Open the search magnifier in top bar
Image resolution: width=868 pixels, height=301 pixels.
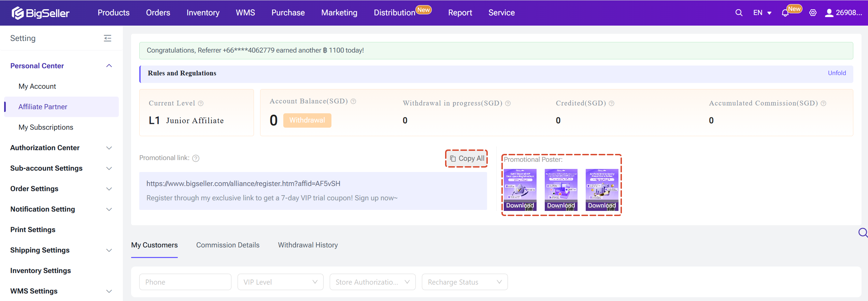pyautogui.click(x=739, y=13)
